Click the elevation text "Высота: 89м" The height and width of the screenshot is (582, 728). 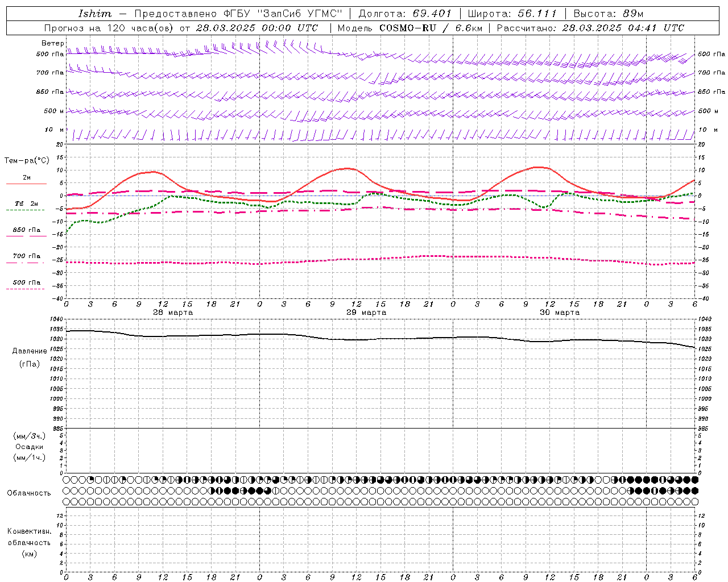coord(609,14)
